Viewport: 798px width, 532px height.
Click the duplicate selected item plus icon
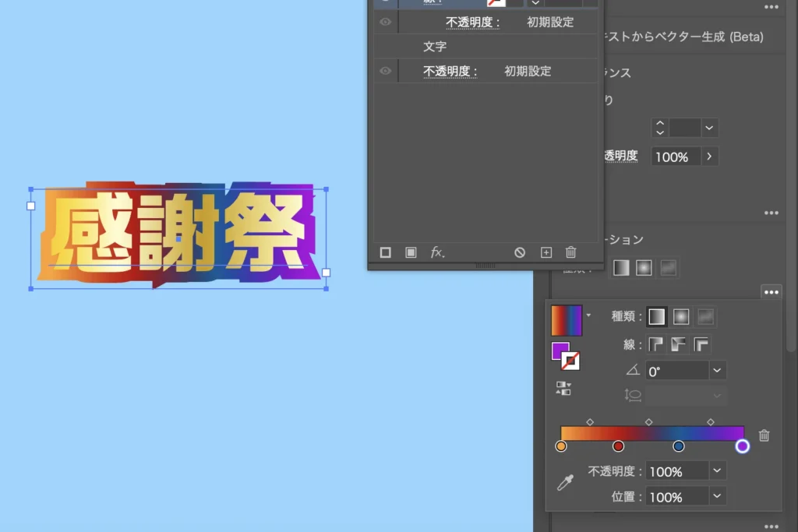point(546,252)
